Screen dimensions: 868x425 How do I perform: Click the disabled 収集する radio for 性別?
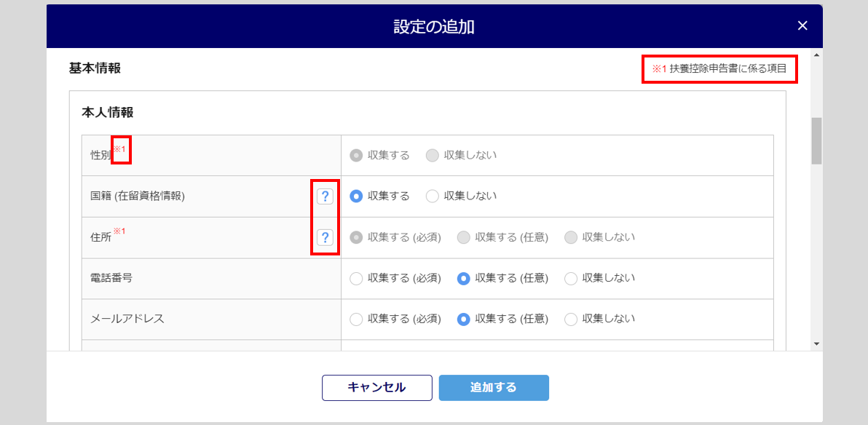[357, 156]
